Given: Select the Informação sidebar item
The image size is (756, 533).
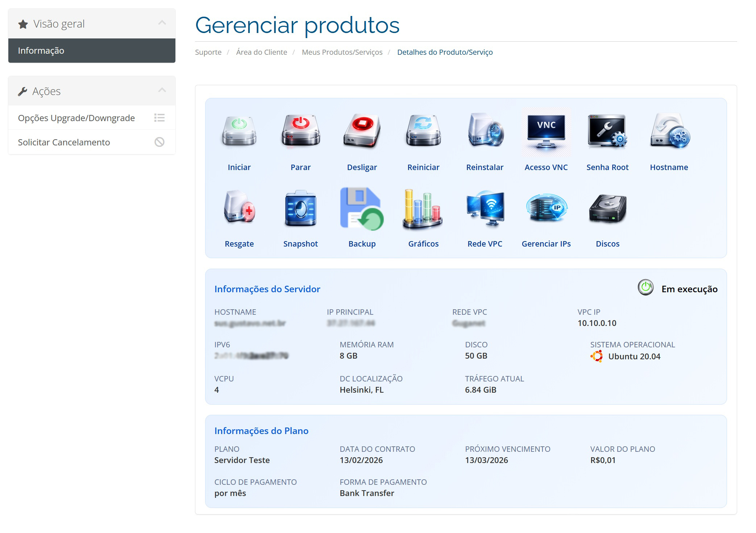Looking at the screenshot, I should point(92,50).
